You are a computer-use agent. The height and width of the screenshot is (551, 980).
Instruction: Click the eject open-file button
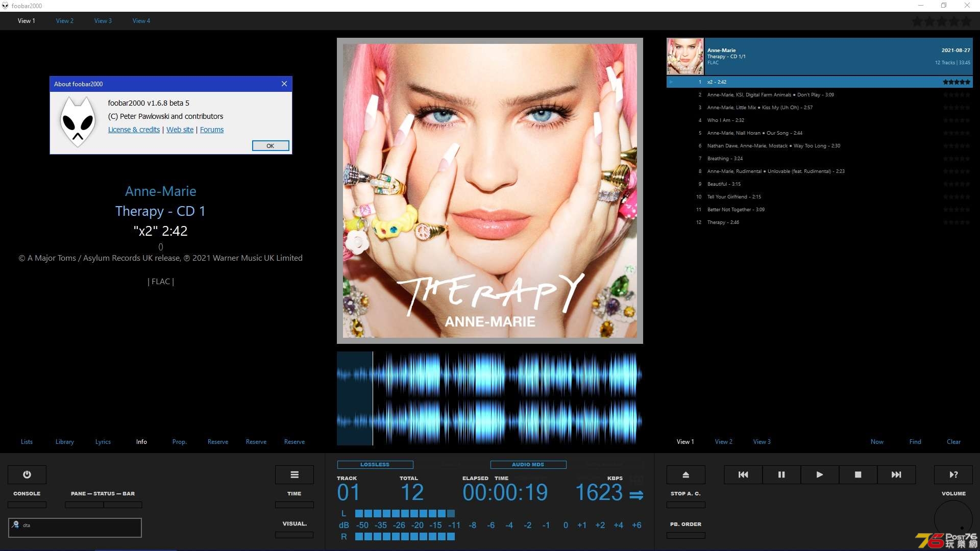click(x=686, y=474)
